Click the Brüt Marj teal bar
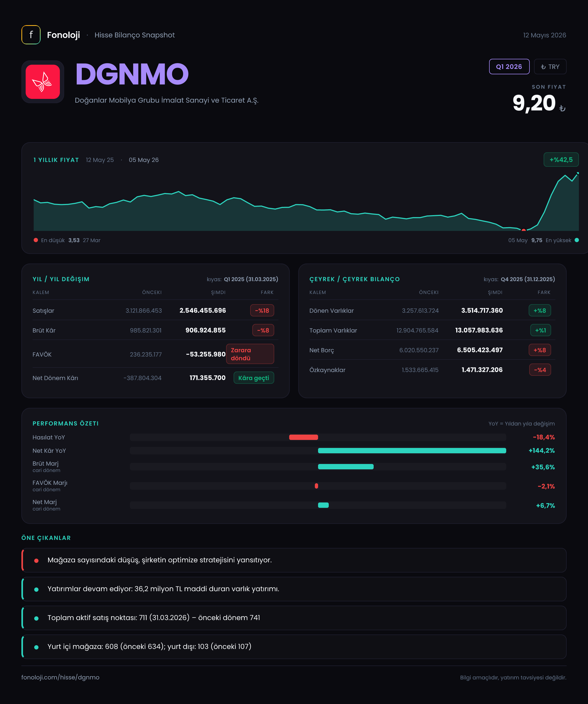The width and height of the screenshot is (588, 704). click(x=346, y=467)
